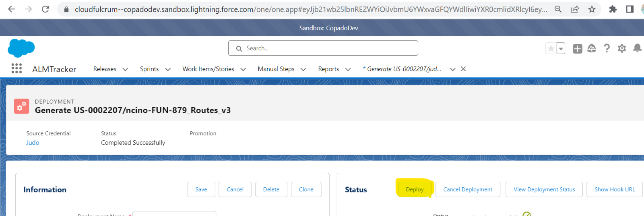This screenshot has width=644, height=216.
Task: Expand the Releases tab dropdown chevron
Action: [x=125, y=69]
